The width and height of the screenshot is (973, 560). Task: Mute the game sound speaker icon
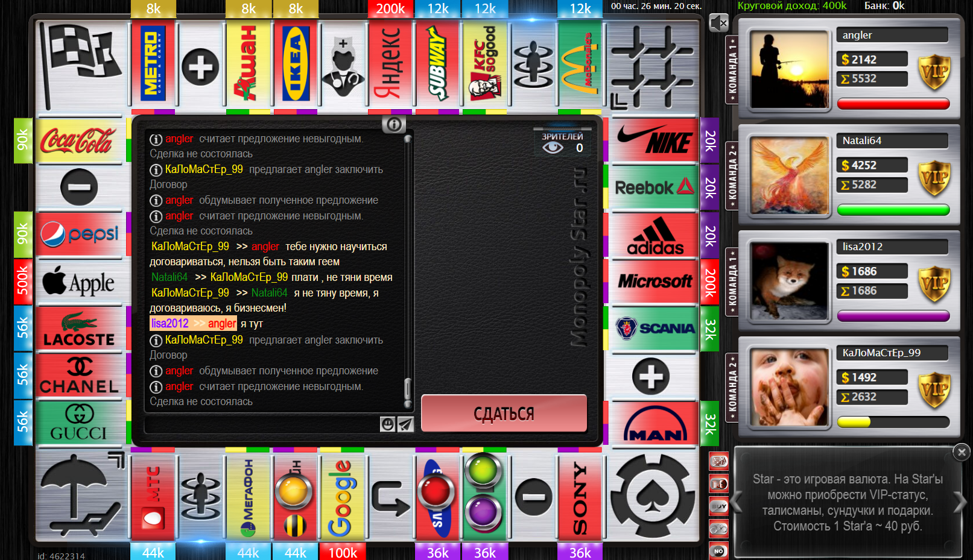point(718,24)
